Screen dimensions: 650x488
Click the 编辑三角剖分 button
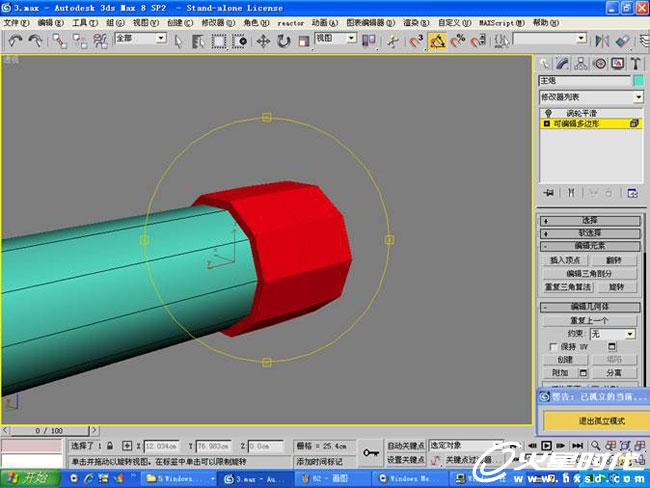589,274
